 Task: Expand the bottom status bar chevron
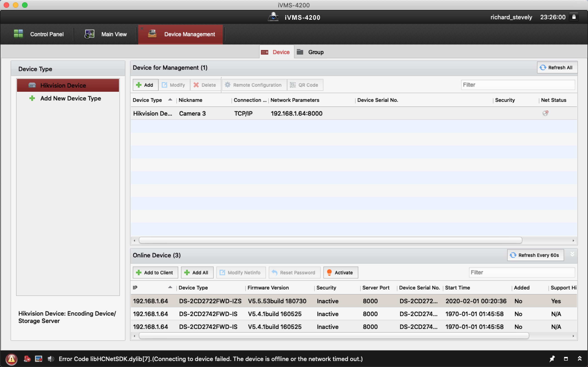(x=580, y=359)
